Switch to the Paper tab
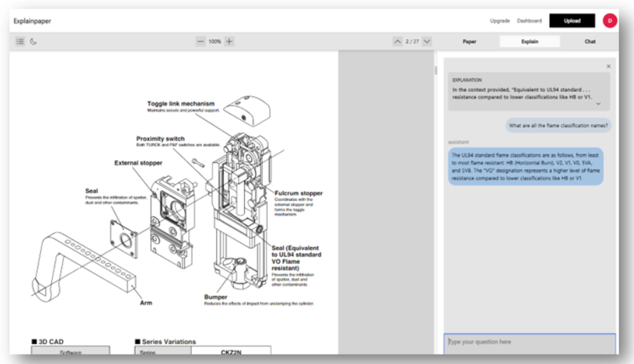 coord(470,42)
